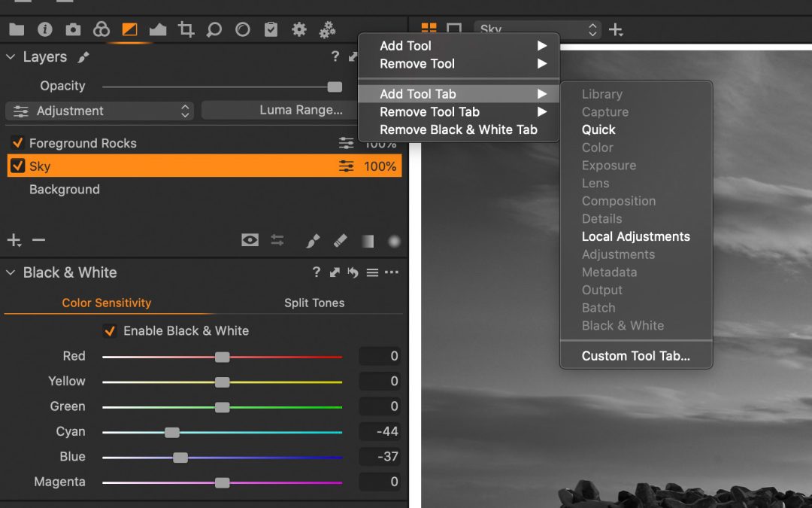Add a new layer with plus icon
The width and height of the screenshot is (812, 508).
tap(14, 241)
